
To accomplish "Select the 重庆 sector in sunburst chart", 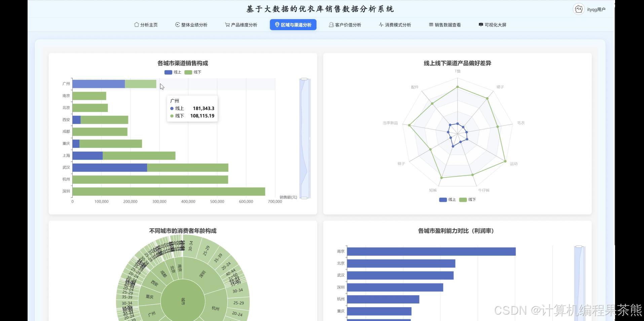I will click(150, 296).
